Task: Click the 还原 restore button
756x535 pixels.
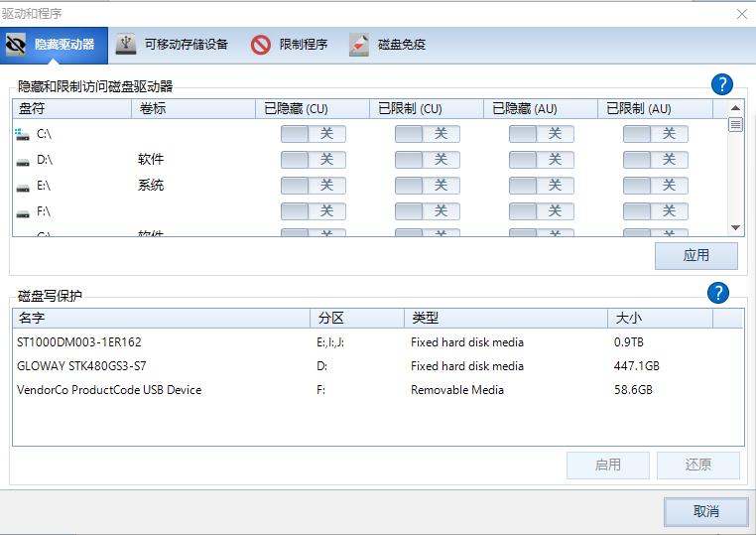Action: 698,466
